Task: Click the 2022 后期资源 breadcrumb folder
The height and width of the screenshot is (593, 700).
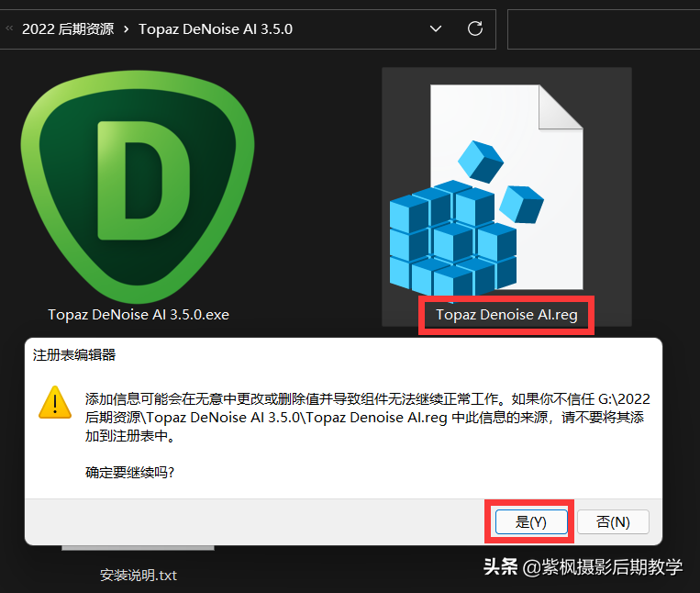Action: click(68, 29)
